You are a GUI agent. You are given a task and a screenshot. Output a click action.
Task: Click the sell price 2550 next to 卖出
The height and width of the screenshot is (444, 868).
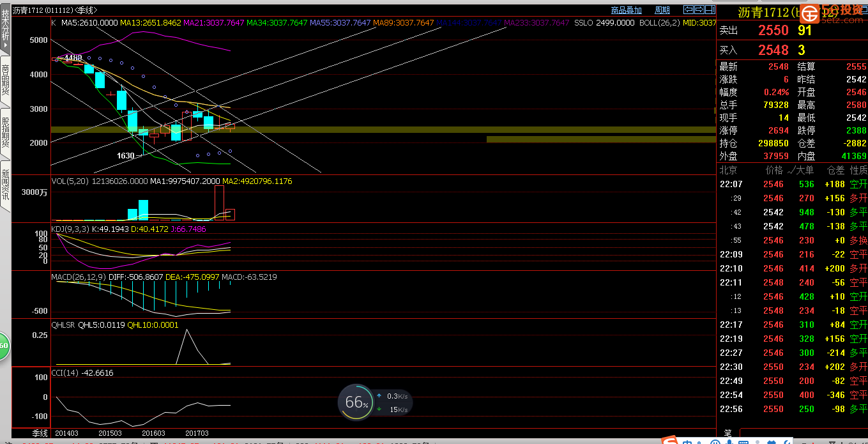click(773, 30)
